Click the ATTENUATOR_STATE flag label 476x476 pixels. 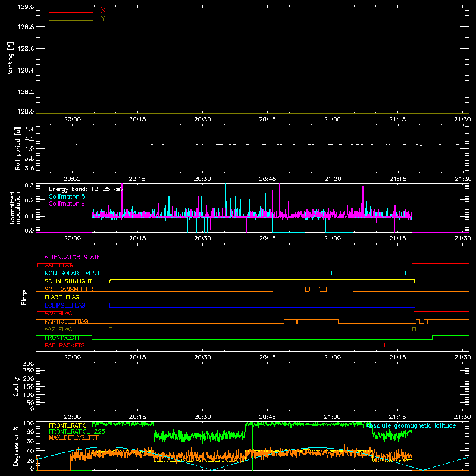point(72,257)
